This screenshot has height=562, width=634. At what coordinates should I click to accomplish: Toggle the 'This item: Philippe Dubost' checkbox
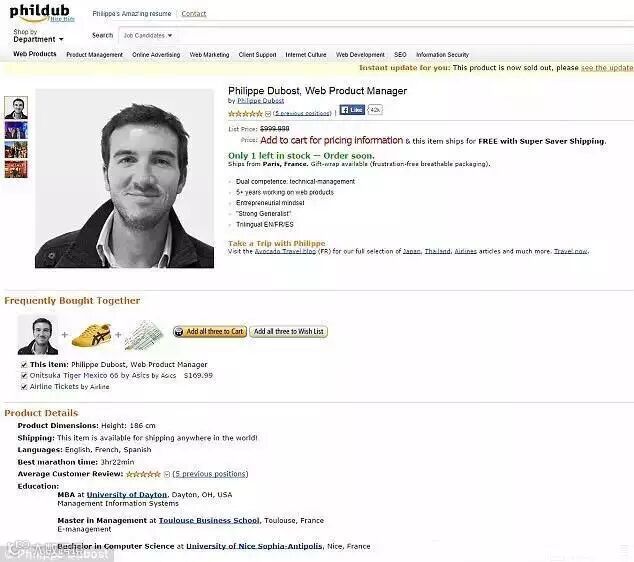pos(24,365)
